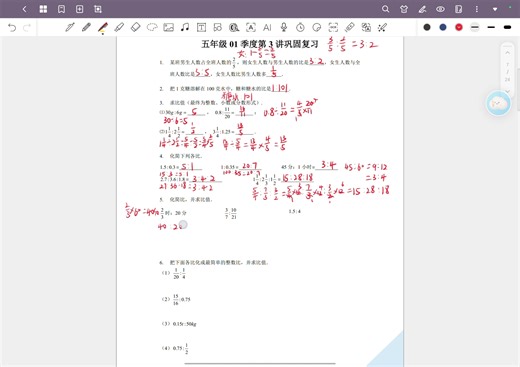Bookmark the current page
Image resolution: width=520 pixels, height=367 pixels.
click(61, 9)
